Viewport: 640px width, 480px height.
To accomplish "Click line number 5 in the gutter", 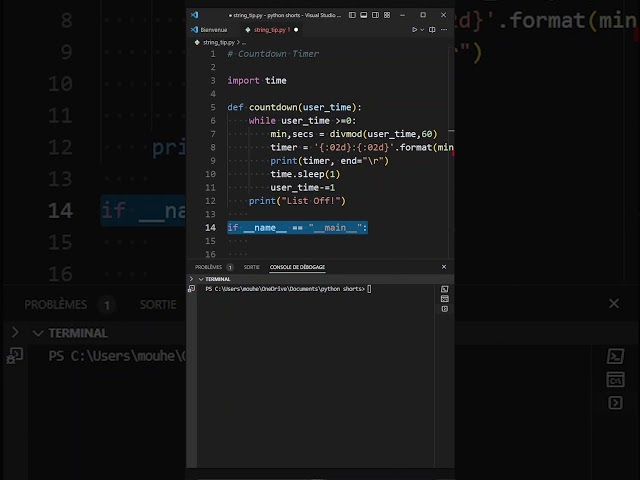I will 213,107.
